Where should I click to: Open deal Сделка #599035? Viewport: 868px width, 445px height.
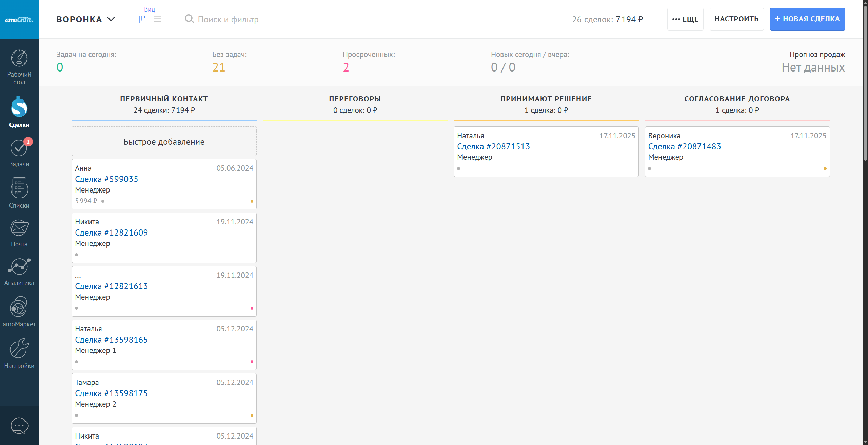(x=106, y=179)
